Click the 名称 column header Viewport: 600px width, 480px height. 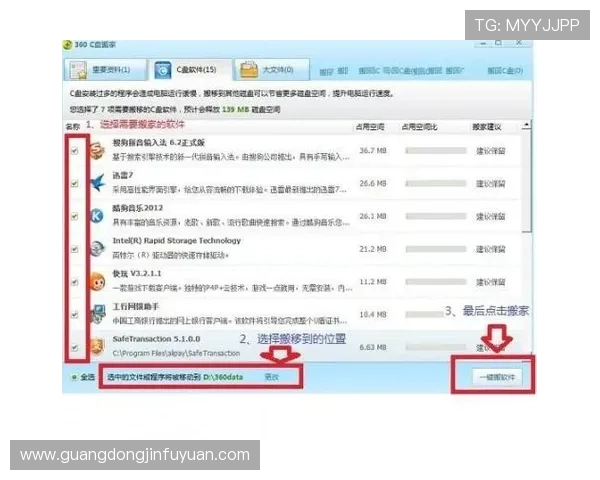73,126
